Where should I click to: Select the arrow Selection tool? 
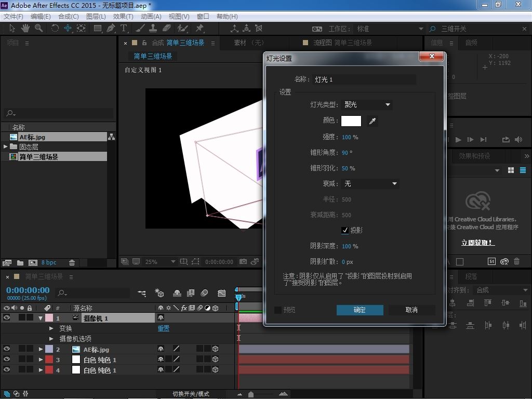click(x=12, y=28)
